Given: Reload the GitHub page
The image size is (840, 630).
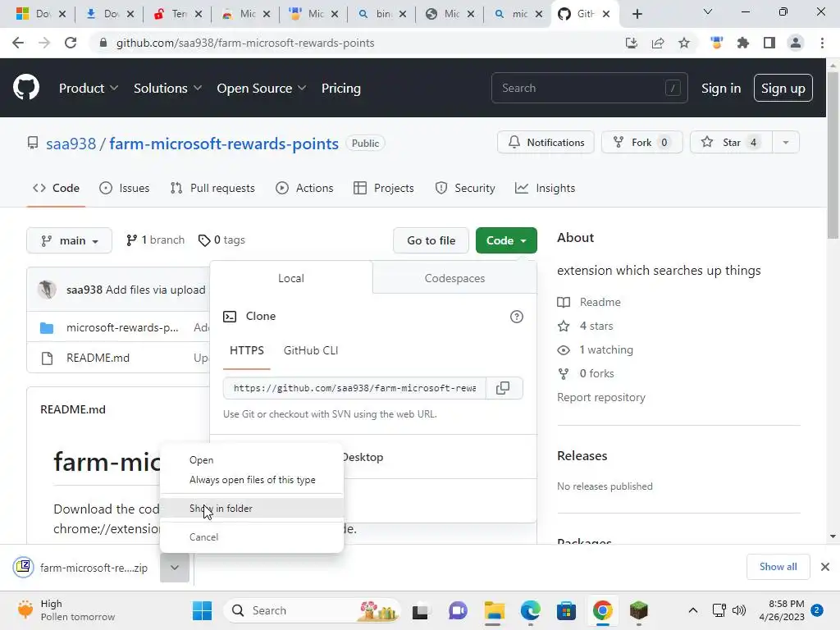Looking at the screenshot, I should point(71,43).
